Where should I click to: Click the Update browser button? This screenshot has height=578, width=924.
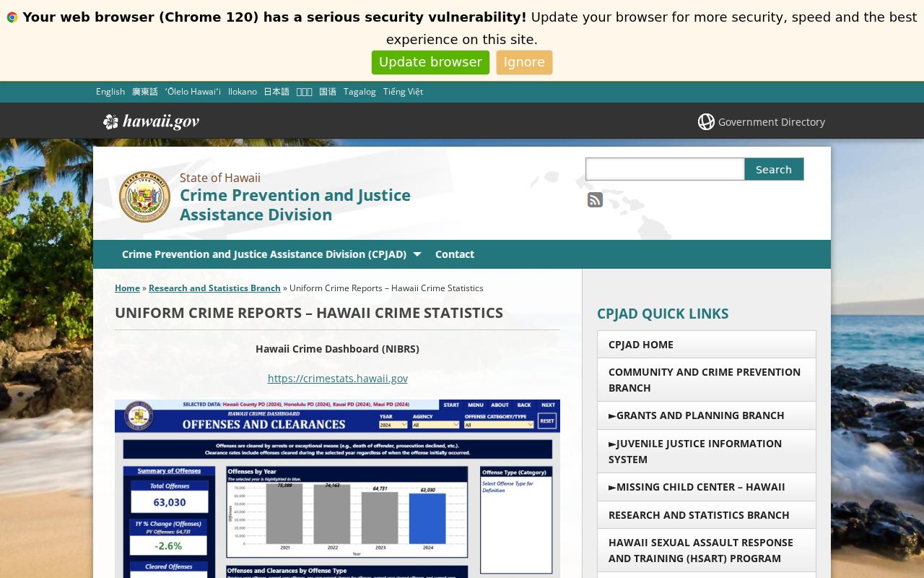pyautogui.click(x=430, y=62)
